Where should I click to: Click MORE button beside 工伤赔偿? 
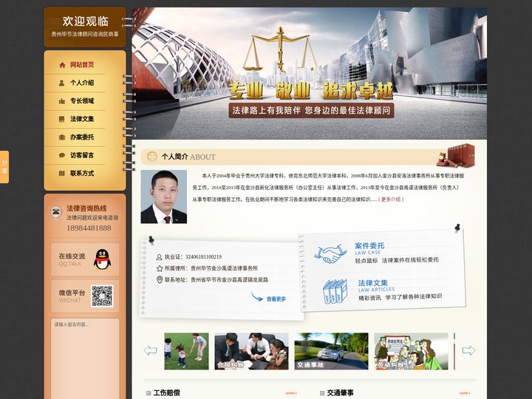pyautogui.click(x=291, y=393)
